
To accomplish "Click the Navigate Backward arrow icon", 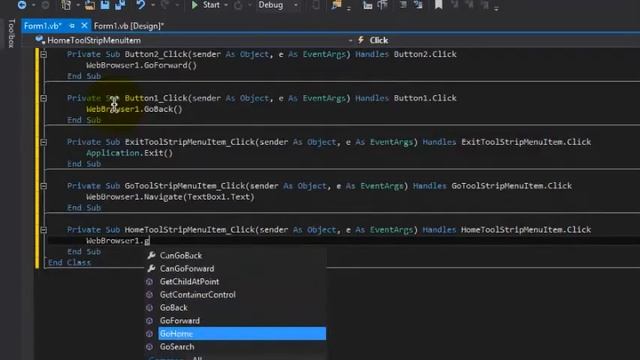I will tap(22, 5).
